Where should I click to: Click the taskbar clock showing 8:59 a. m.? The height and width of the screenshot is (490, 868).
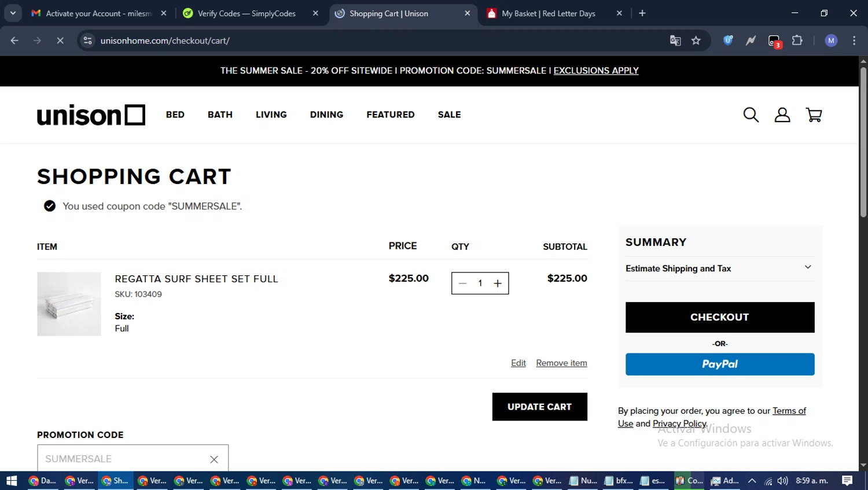(x=812, y=481)
